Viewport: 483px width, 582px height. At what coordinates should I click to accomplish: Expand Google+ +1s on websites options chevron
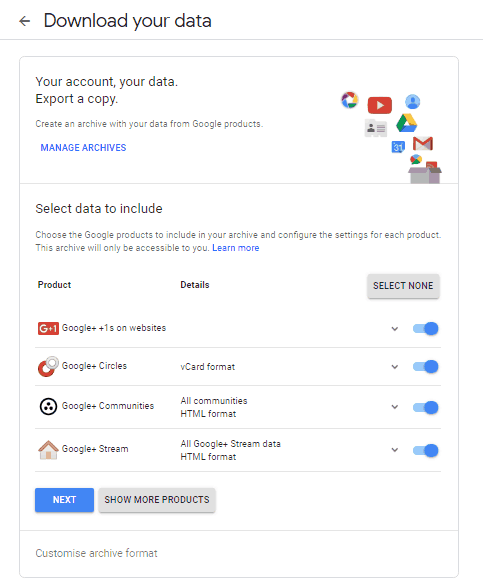tap(395, 329)
